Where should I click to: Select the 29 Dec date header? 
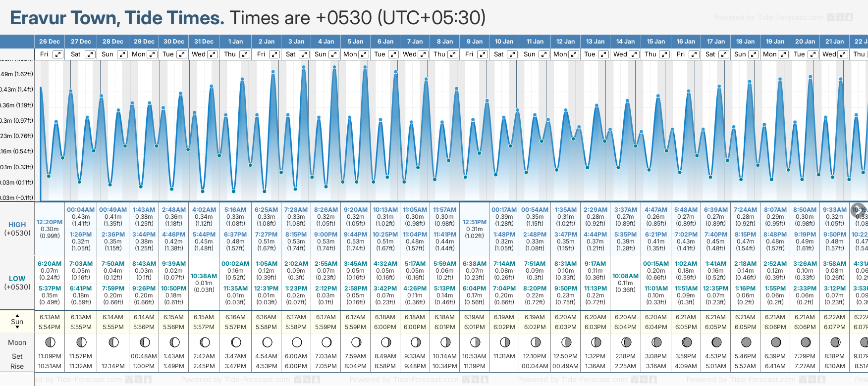[x=144, y=42]
